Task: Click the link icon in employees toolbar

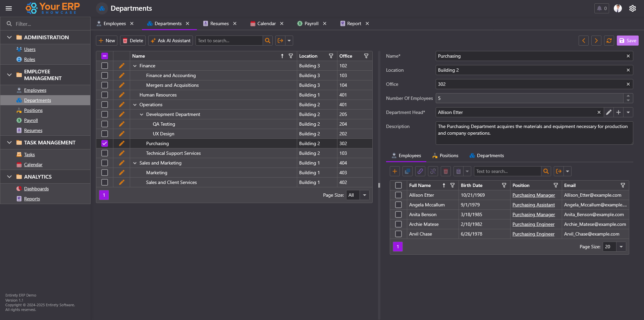Action: click(x=420, y=171)
